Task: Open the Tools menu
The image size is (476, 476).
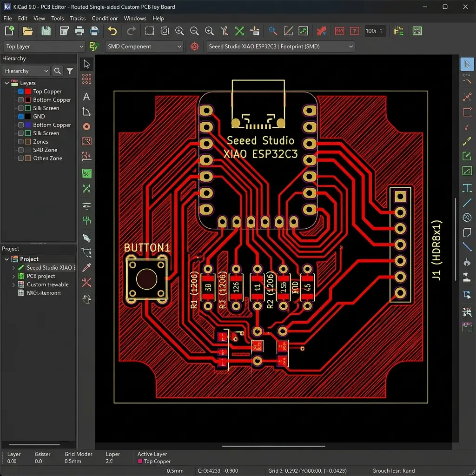Action: tap(57, 18)
